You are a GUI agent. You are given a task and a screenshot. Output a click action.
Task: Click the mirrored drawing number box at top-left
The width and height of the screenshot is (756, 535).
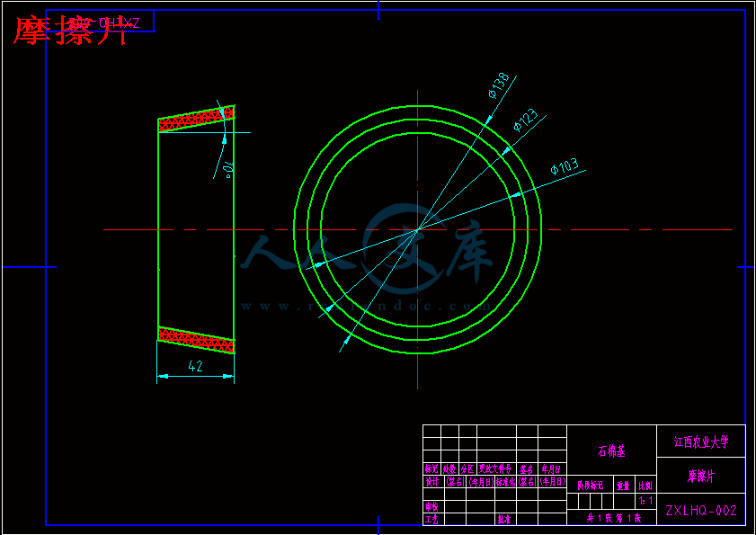(100, 21)
